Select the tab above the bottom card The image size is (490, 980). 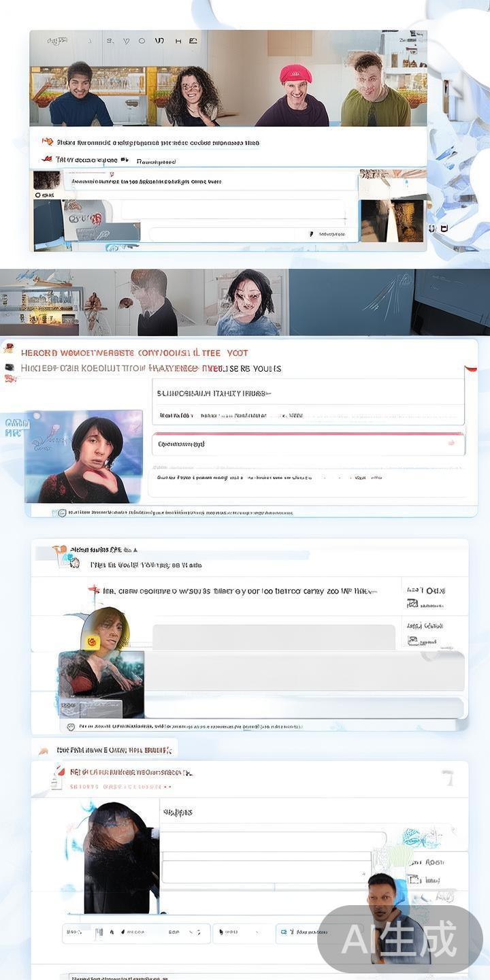104,749
